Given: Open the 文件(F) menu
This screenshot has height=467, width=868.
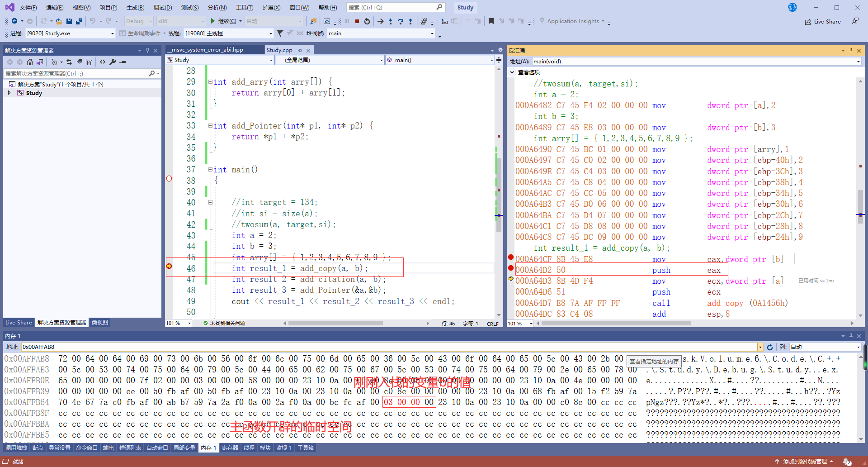Looking at the screenshot, I should click(x=28, y=7).
